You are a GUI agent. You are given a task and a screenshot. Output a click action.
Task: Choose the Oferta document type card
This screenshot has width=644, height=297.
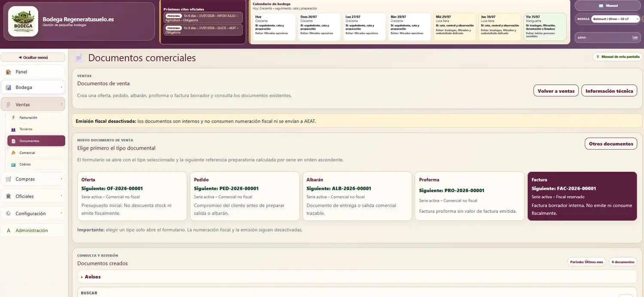132,196
